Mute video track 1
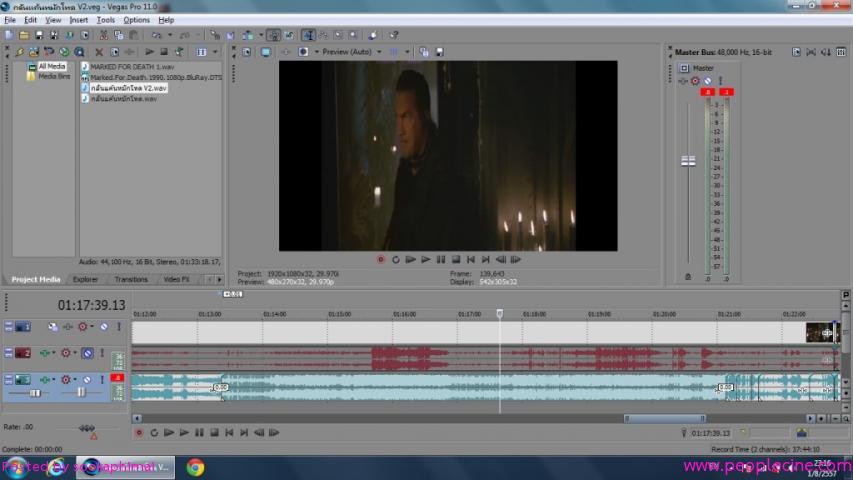The height and width of the screenshot is (480, 853). click(x=103, y=327)
